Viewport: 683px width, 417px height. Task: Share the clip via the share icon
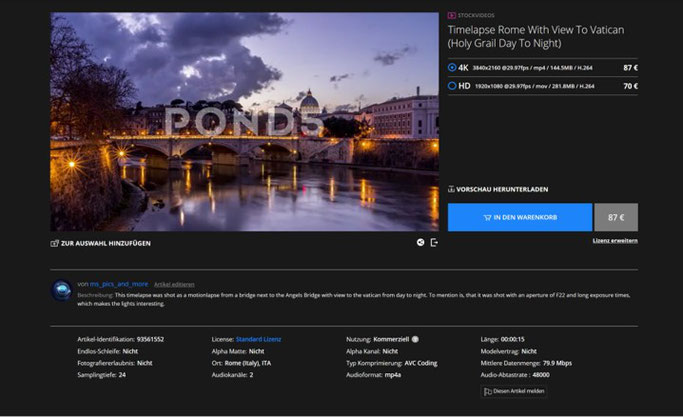coord(420,242)
